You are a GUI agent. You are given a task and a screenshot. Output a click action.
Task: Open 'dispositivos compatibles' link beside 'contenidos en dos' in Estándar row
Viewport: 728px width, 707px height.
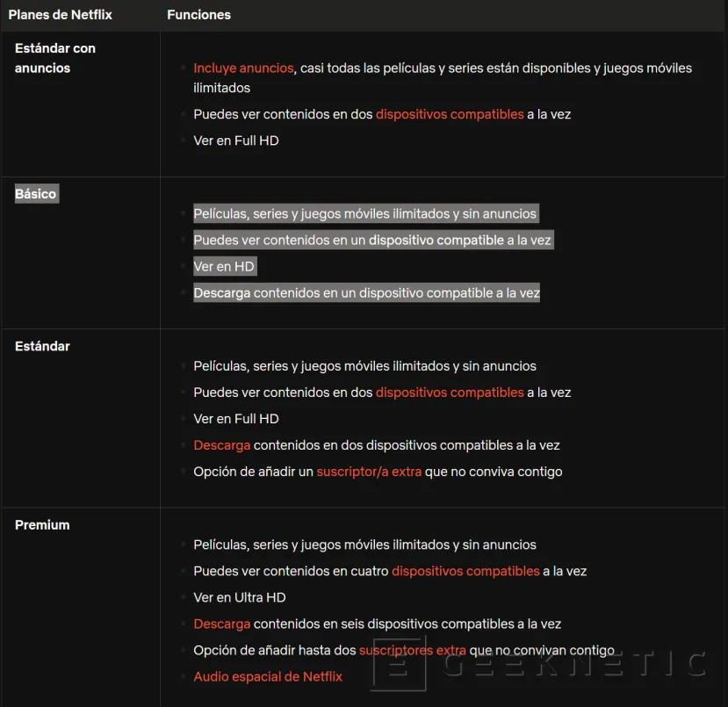click(x=450, y=393)
